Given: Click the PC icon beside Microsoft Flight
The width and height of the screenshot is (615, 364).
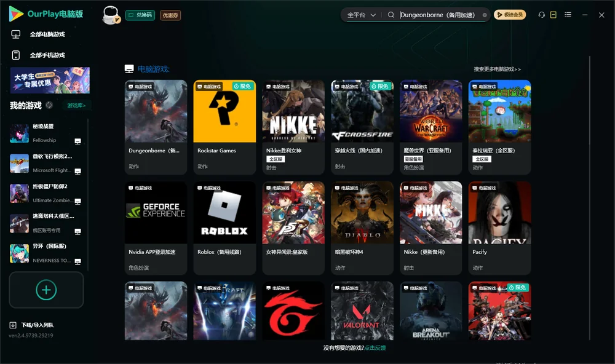Looking at the screenshot, I should click(x=77, y=172).
